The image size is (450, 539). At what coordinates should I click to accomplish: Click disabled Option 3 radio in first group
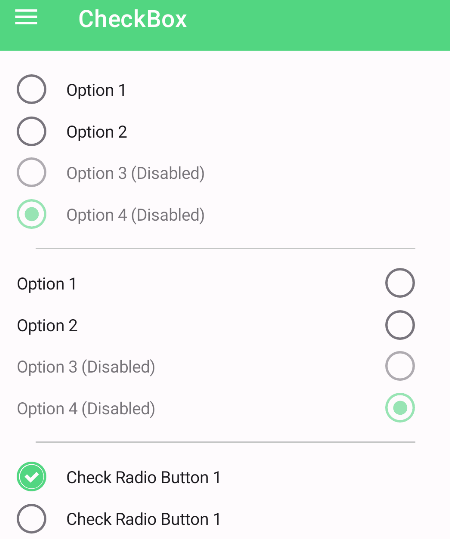32,172
